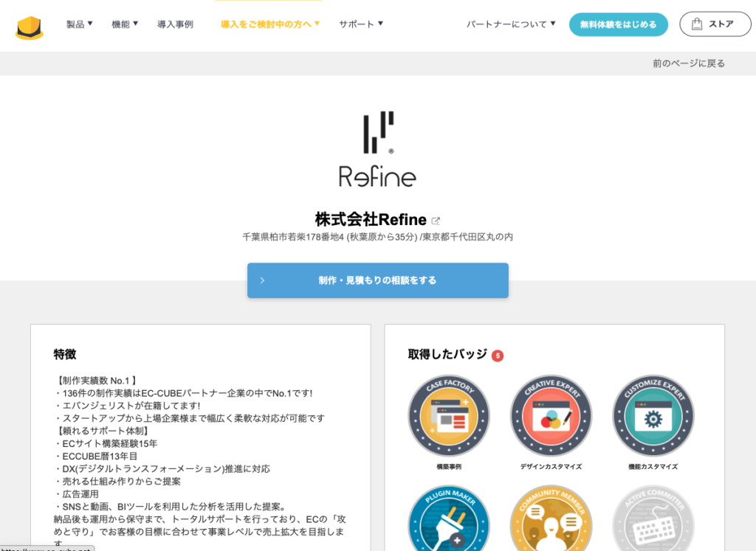Click エバンジェリストが在籍してます! line
The width and height of the screenshot is (756, 551).
127,406
